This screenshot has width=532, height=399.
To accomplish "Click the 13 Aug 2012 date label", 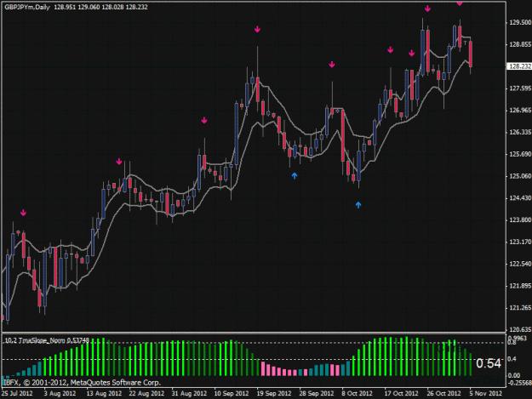I will [x=104, y=394].
